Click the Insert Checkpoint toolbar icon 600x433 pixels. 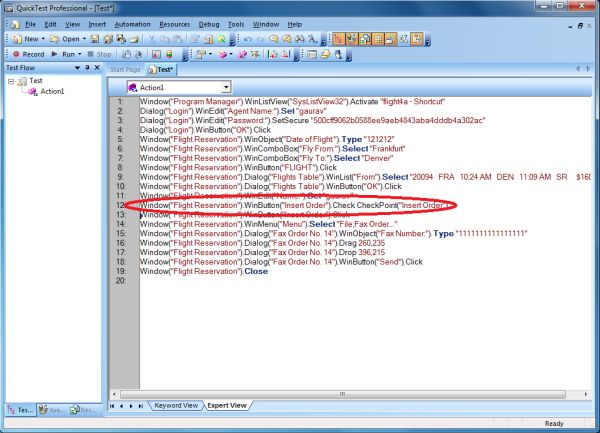point(201,55)
